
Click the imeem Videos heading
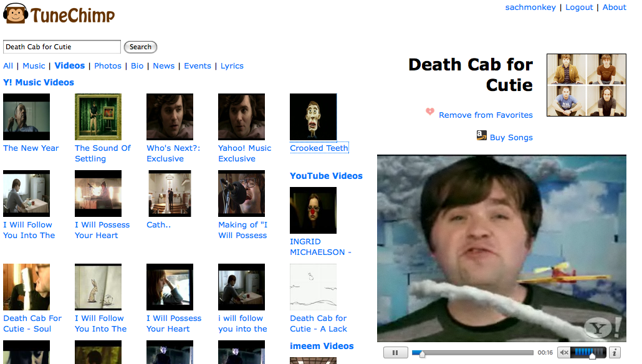click(322, 347)
